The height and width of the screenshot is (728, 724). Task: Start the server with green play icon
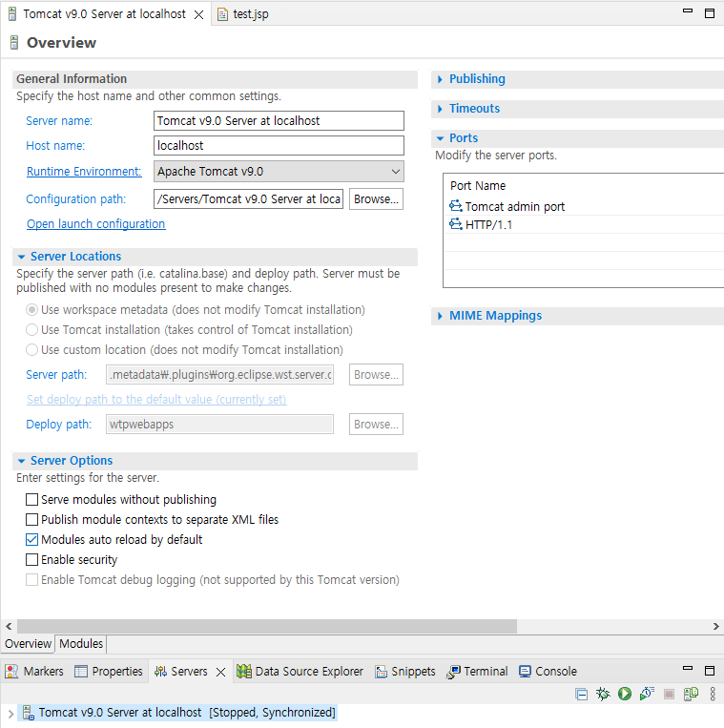tap(625, 694)
